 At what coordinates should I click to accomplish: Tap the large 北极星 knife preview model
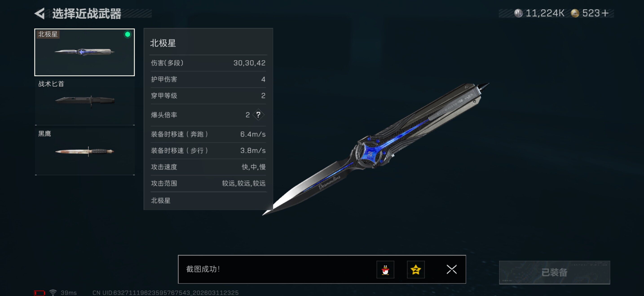[375, 149]
